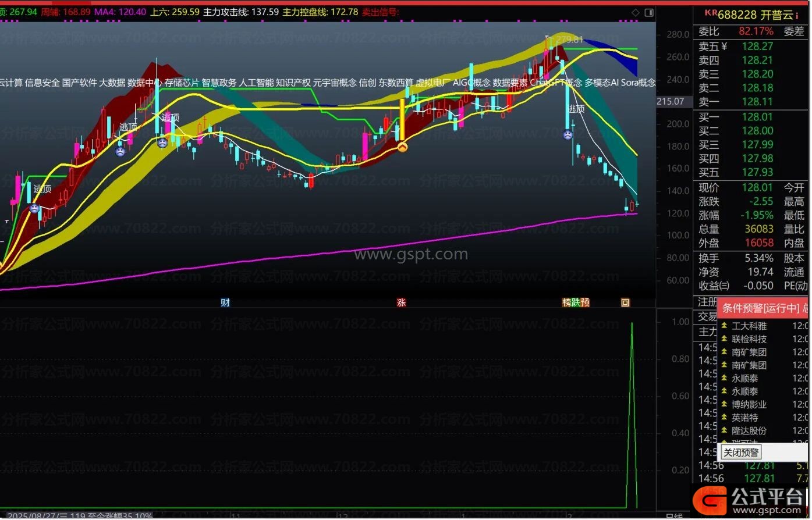Select 工大科雅 in the alert list
Screen dimensions: 812x520
[x=749, y=326]
